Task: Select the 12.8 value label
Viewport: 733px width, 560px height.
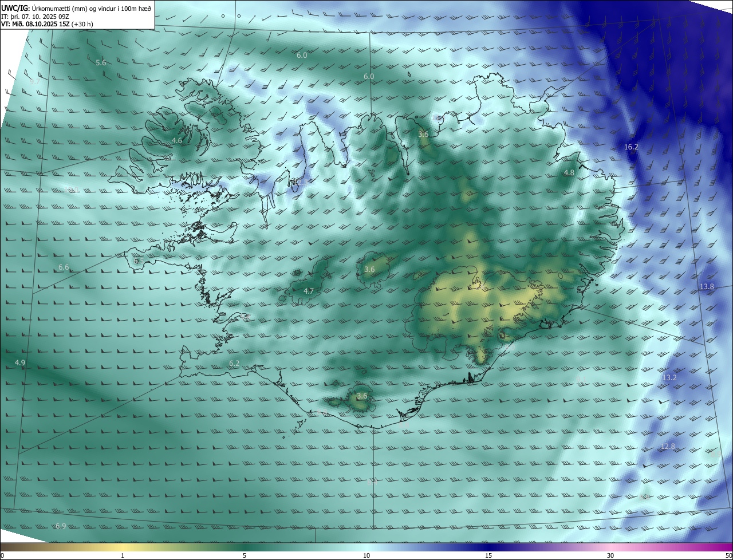Action: [x=668, y=446]
